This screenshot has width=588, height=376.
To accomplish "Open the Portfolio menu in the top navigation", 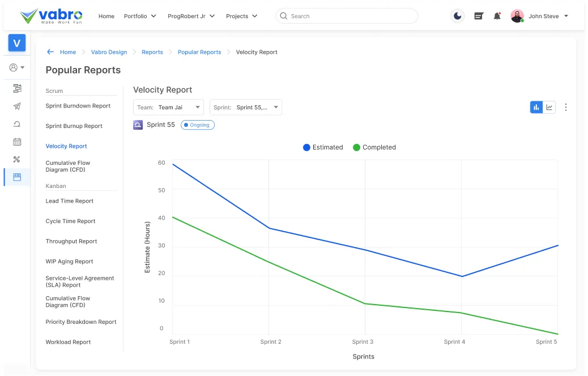I will [139, 16].
